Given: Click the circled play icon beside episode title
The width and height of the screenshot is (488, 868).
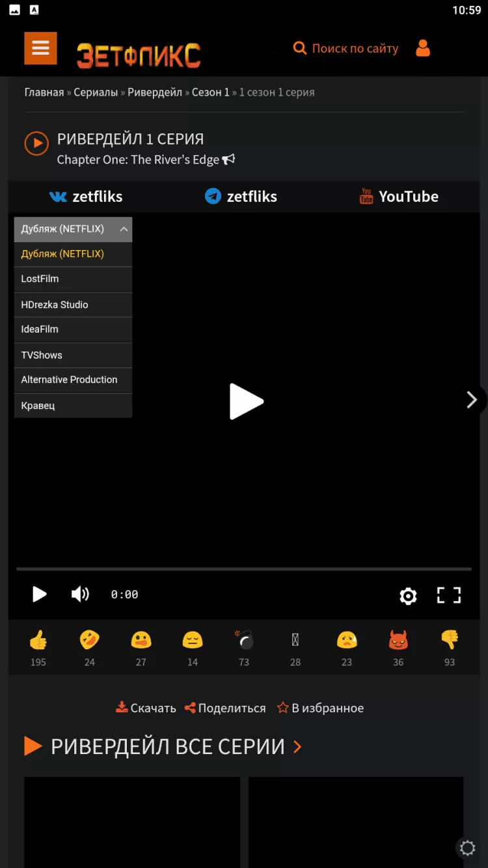Looking at the screenshot, I should [36, 143].
